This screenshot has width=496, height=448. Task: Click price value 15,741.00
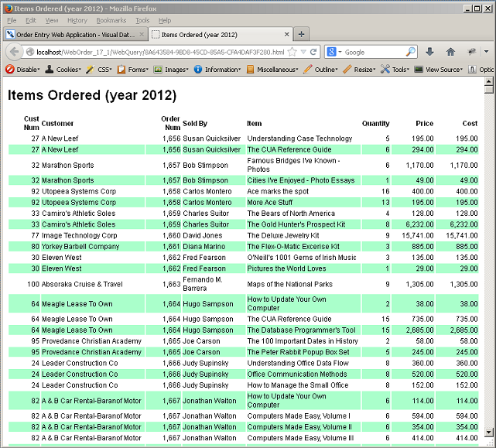click(x=418, y=235)
